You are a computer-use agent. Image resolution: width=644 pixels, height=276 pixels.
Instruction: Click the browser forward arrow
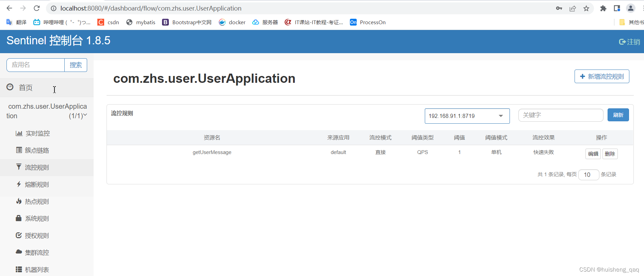coord(23,8)
